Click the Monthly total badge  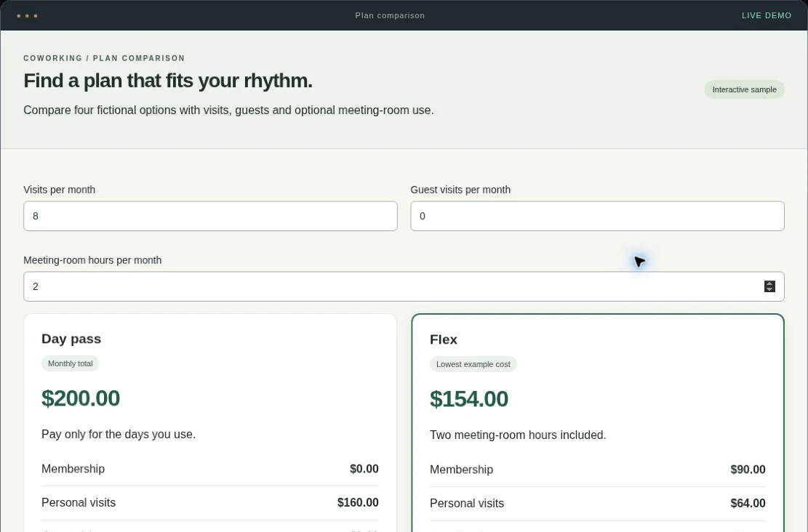click(x=70, y=363)
